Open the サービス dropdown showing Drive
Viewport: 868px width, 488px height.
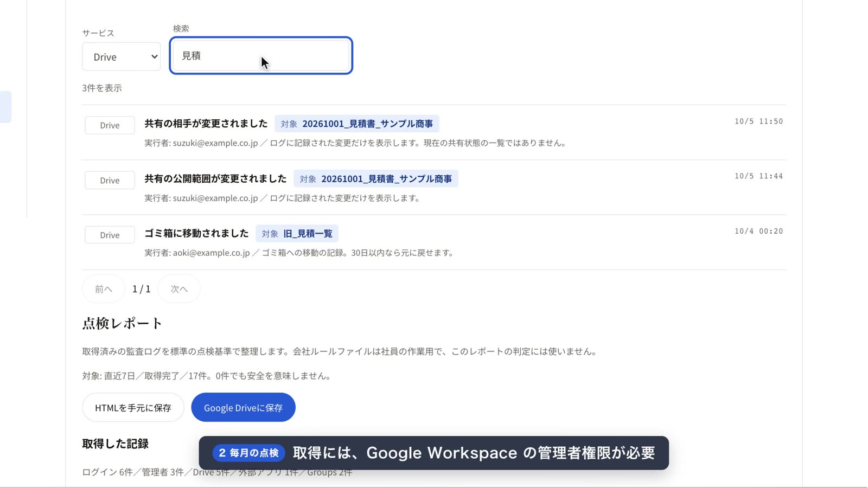[x=121, y=56]
